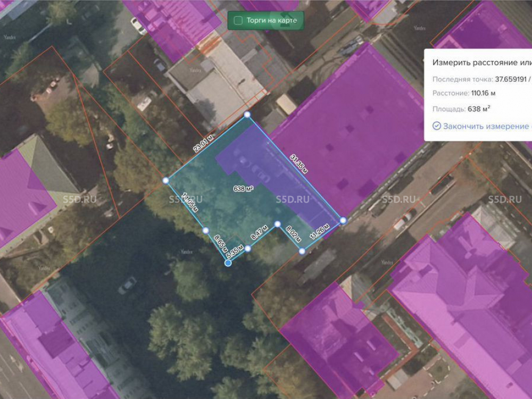Screen dimensions: 532x399
Task: Select the vertex joining the 23.01 м and 14.05 м edges
Action: (x=165, y=180)
